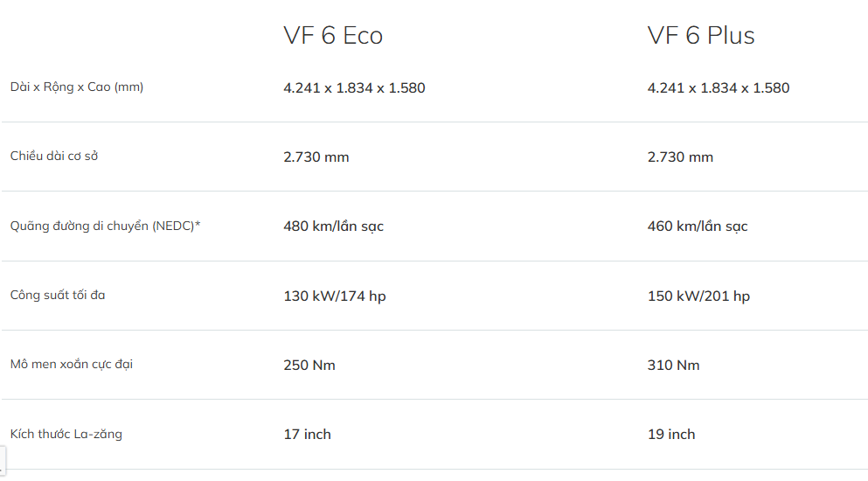Click the 130 kW/174 hp power value

coord(335,296)
